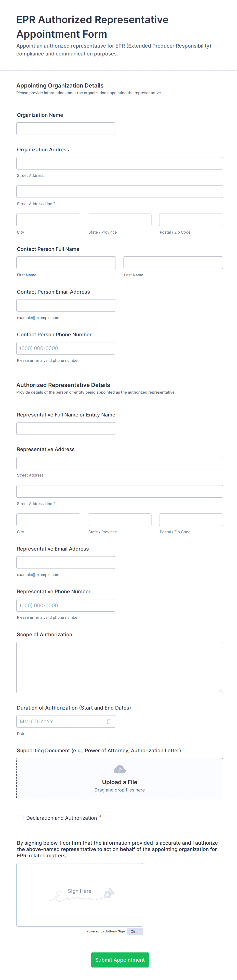Screen dimensions: 237x980
Task: Focus Representative Full Name or Entity Name input
Action: [65, 428]
